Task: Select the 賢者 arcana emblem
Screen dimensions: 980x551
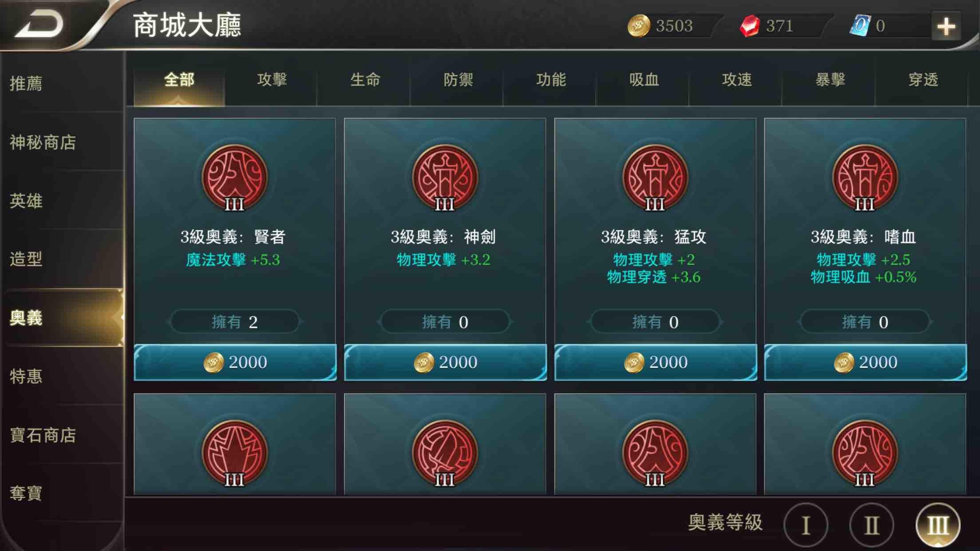Action: click(x=234, y=178)
